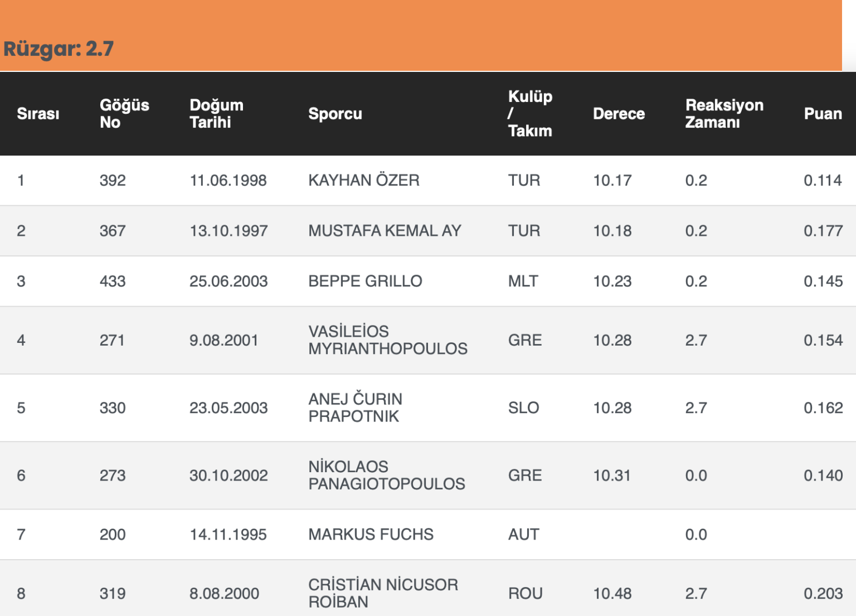
Task: Click athlete name KAYHAN ÖZER
Action: pos(364,181)
